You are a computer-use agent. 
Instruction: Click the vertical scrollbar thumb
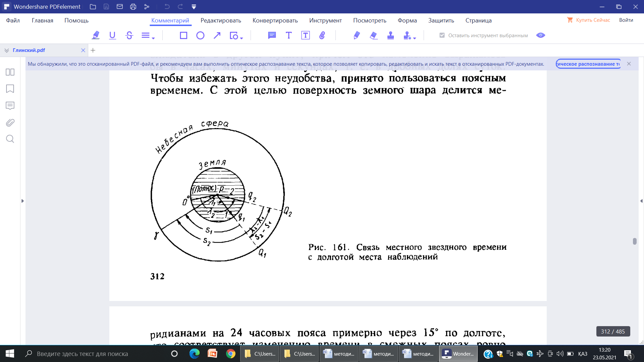pyautogui.click(x=634, y=241)
